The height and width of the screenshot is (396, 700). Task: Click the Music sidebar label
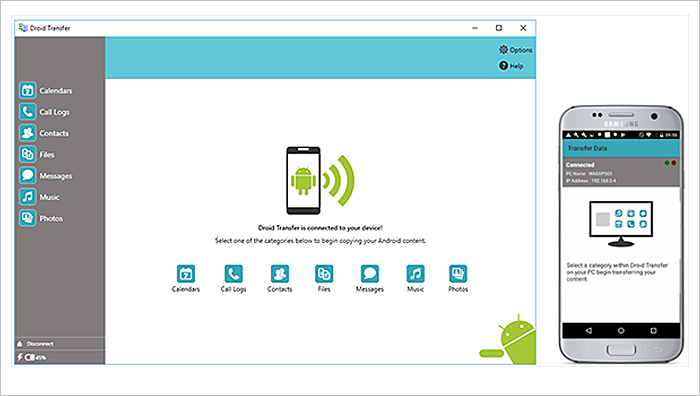(x=49, y=197)
